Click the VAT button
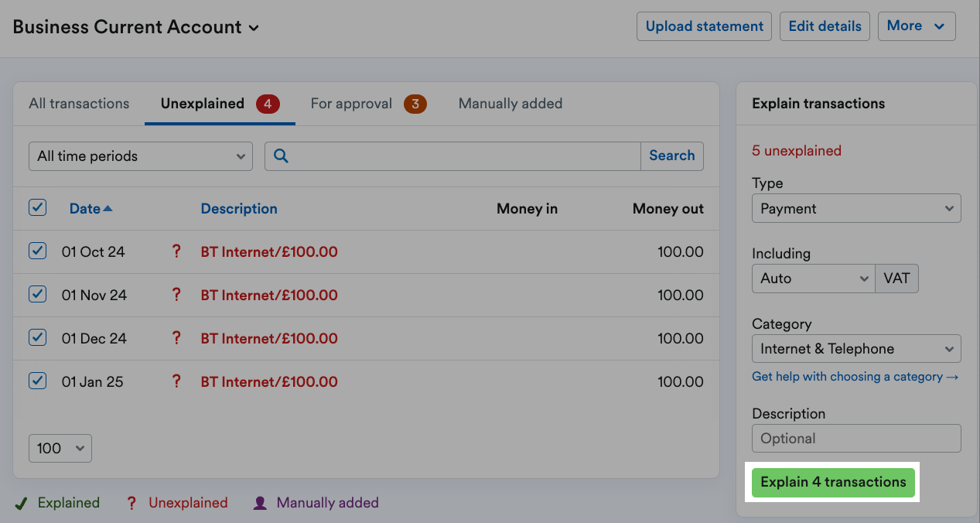This screenshot has height=523, width=980. pyautogui.click(x=896, y=279)
